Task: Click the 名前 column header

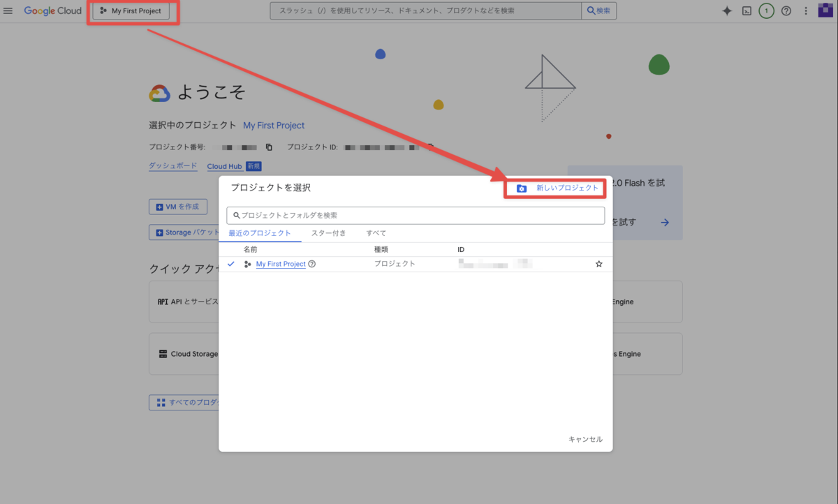Action: (250, 249)
